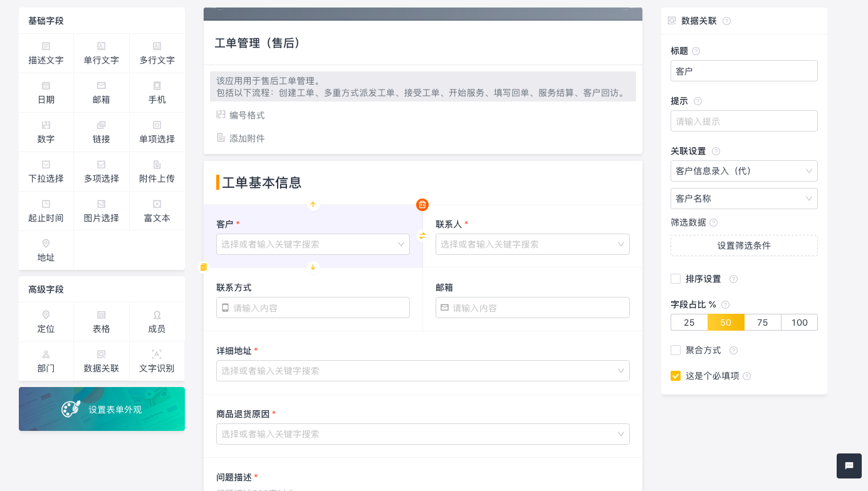Image resolution: width=868 pixels, height=491 pixels.
Task: Set field width to 50 percent
Action: coord(726,323)
